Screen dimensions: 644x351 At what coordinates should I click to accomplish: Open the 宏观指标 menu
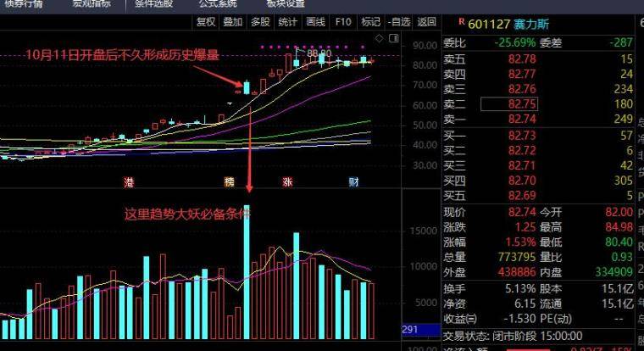pyautogui.click(x=92, y=3)
